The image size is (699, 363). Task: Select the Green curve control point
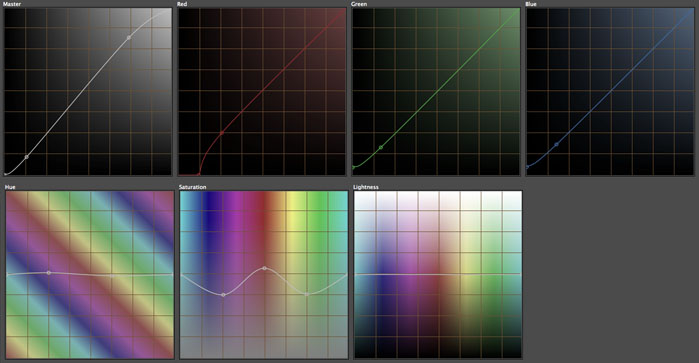381,147
